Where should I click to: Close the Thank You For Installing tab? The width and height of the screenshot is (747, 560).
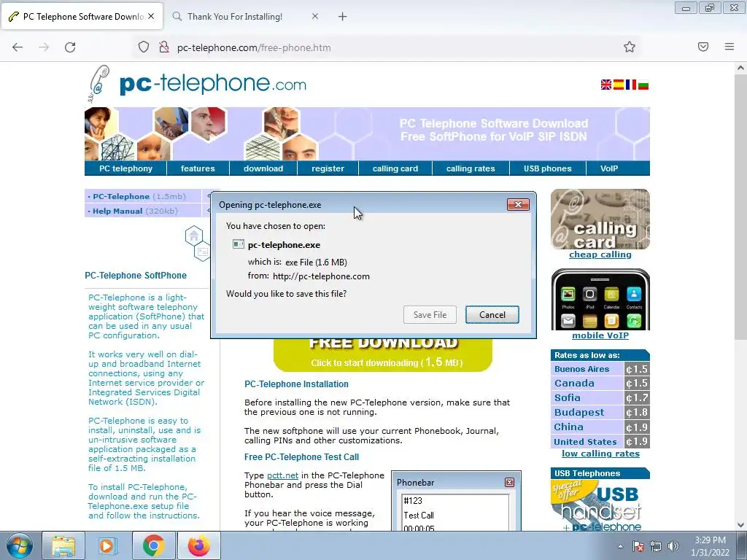(x=315, y=16)
